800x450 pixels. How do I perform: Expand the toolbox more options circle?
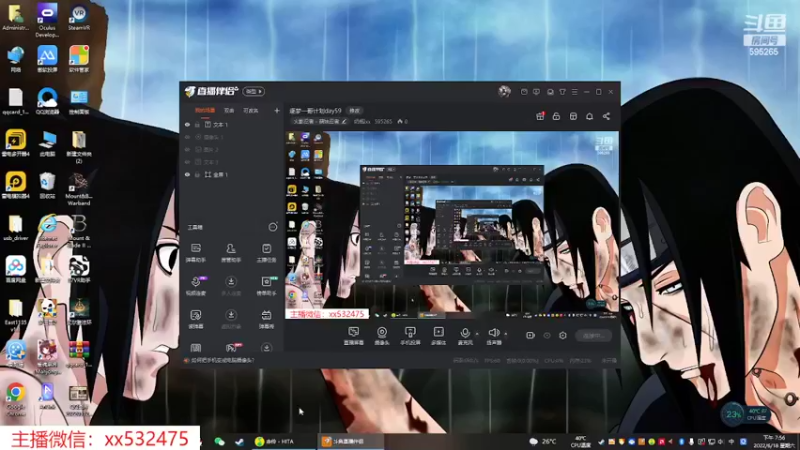tap(273, 227)
